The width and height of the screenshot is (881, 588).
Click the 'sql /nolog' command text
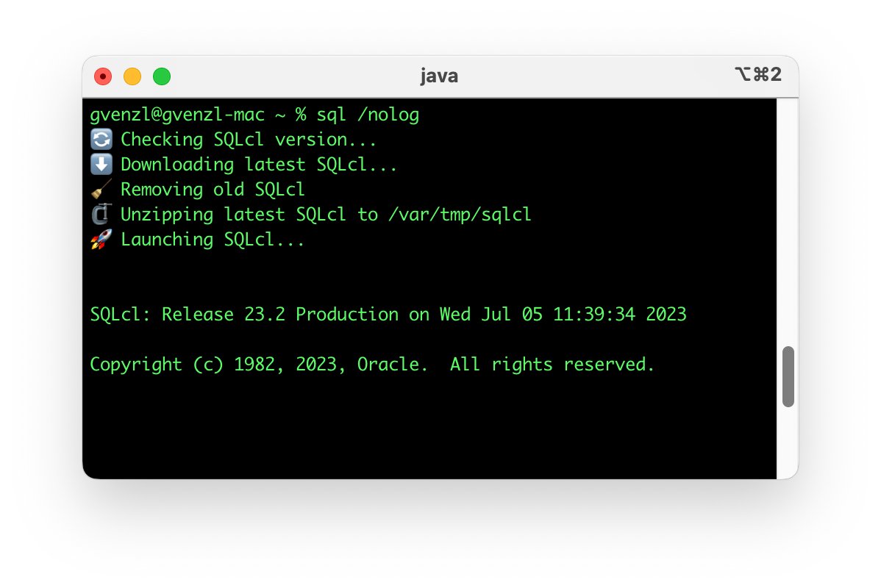(x=368, y=115)
